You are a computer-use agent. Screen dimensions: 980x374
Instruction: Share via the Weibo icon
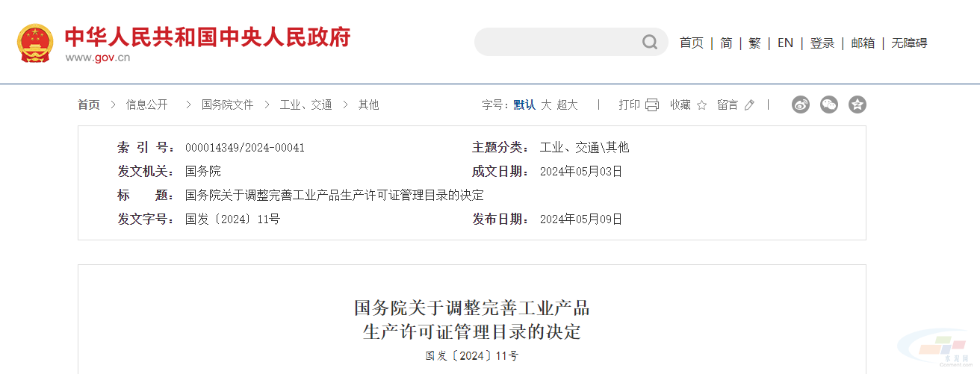point(801,105)
